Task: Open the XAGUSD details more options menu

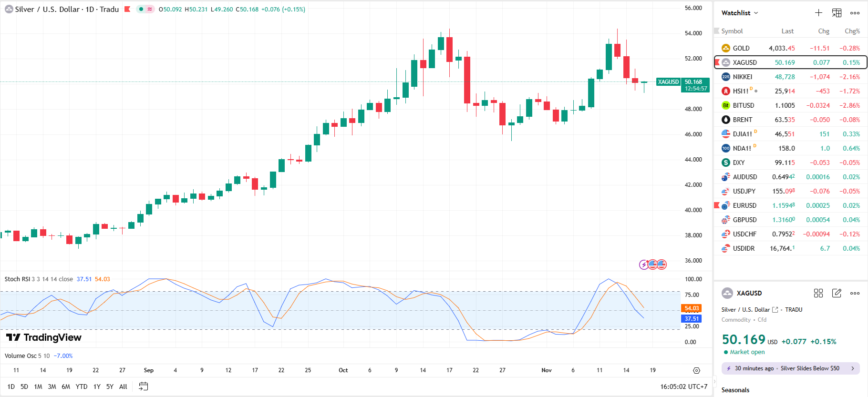Action: 855,293
